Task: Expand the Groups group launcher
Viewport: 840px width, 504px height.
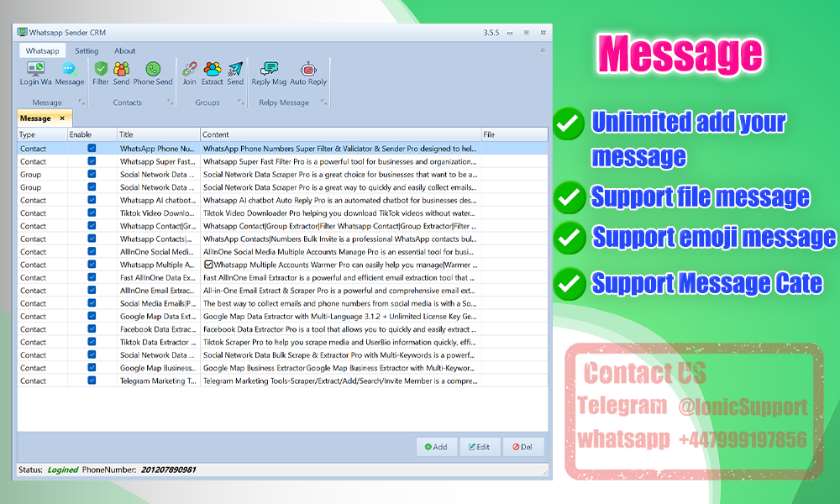Action: (x=240, y=102)
